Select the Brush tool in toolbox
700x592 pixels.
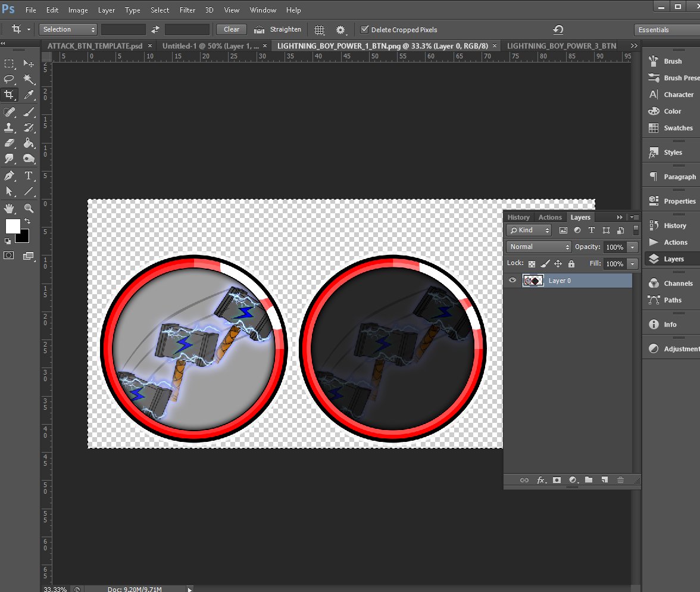point(29,112)
